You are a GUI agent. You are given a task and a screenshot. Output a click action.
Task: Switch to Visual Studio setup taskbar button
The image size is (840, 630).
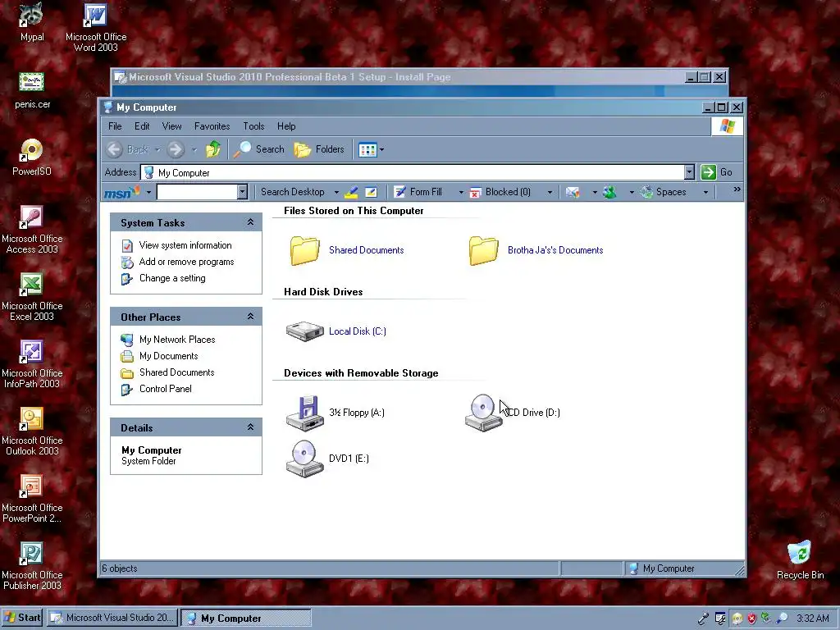[112, 618]
